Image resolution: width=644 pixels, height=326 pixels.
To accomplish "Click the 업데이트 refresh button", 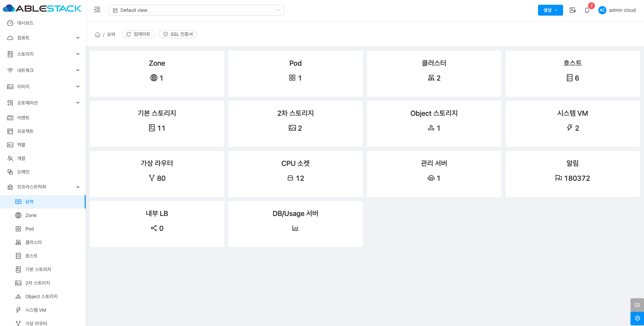I will tap(138, 34).
